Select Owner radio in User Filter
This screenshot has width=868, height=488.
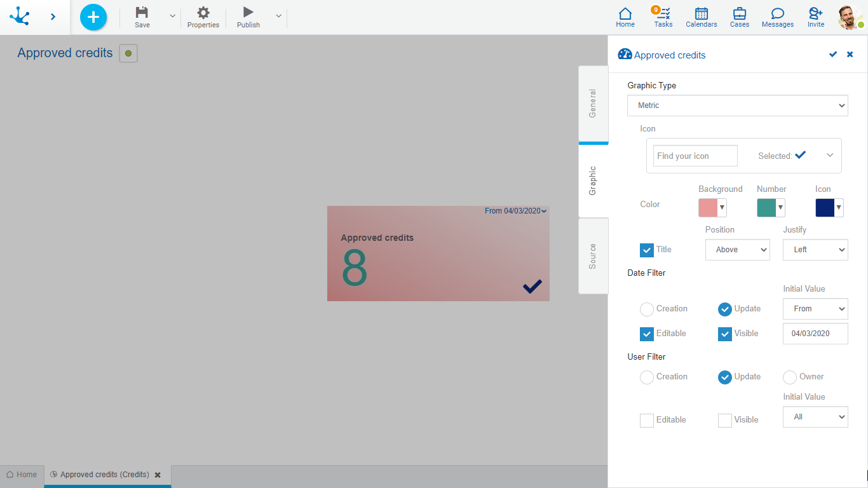790,377
